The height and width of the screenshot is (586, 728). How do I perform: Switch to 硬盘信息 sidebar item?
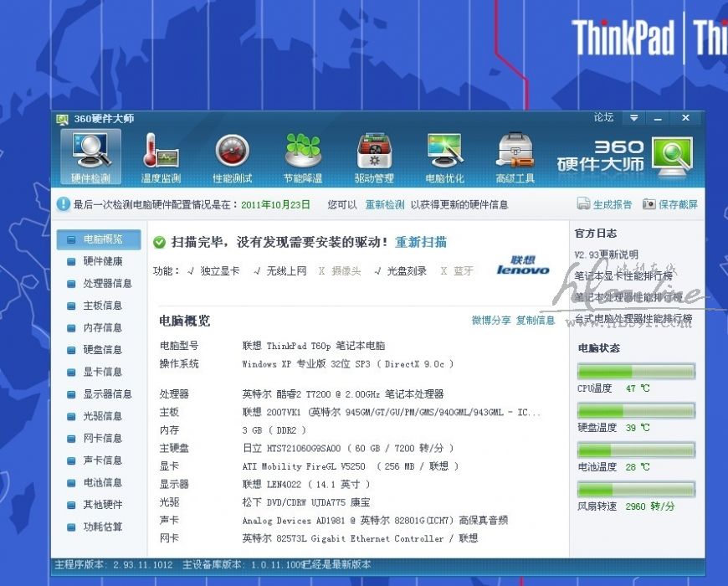pyautogui.click(x=102, y=350)
